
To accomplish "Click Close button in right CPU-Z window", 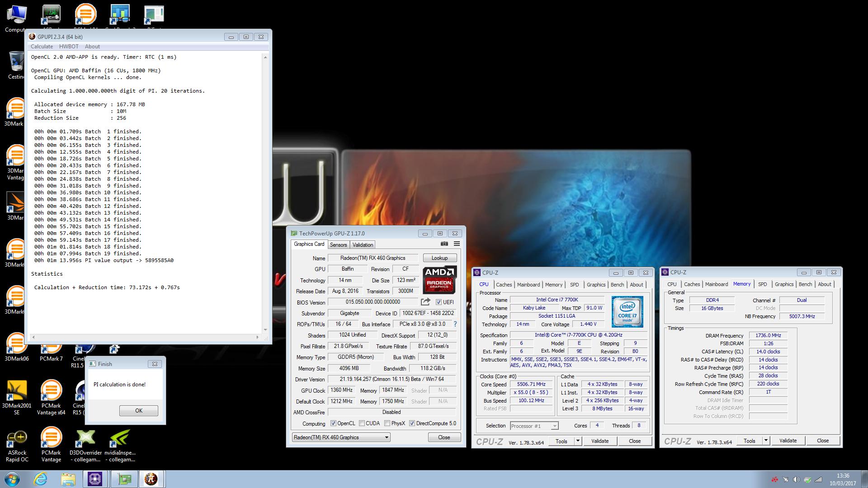I will point(823,441).
